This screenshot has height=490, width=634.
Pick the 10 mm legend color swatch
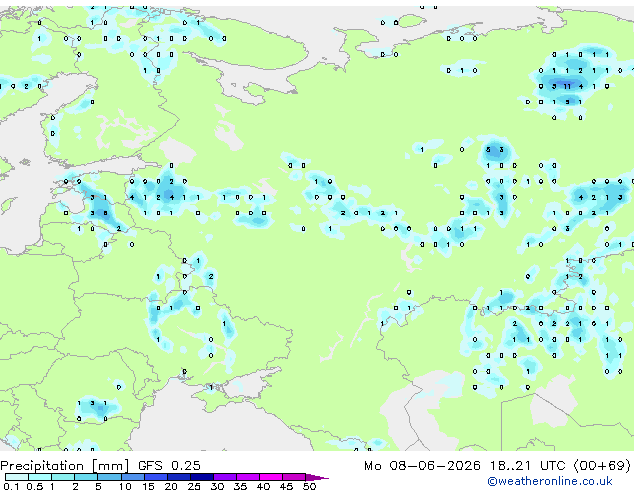click(132, 477)
